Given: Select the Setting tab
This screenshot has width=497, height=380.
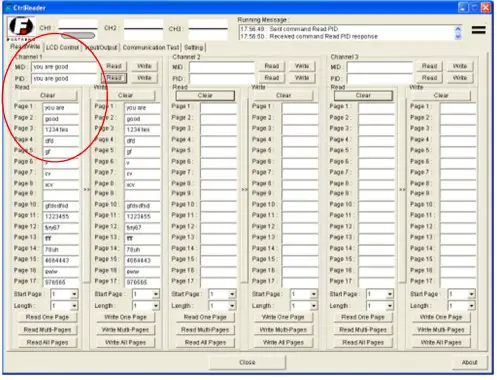Looking at the screenshot, I should click(193, 48).
